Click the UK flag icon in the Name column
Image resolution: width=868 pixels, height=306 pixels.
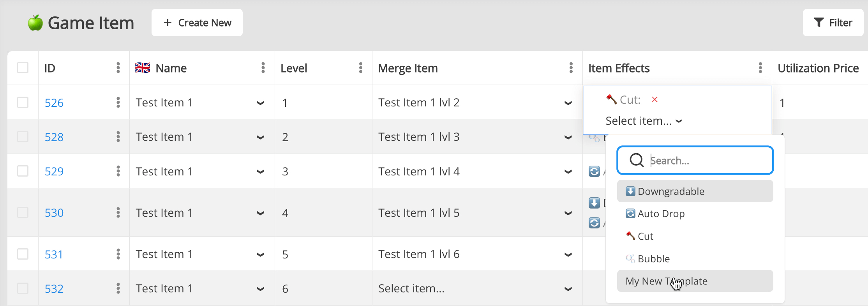143,67
